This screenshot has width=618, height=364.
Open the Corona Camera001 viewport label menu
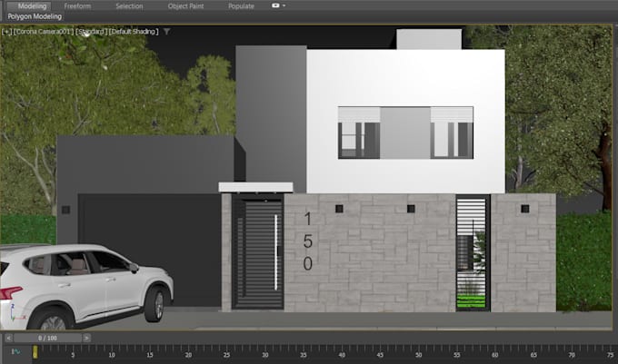tap(44, 32)
